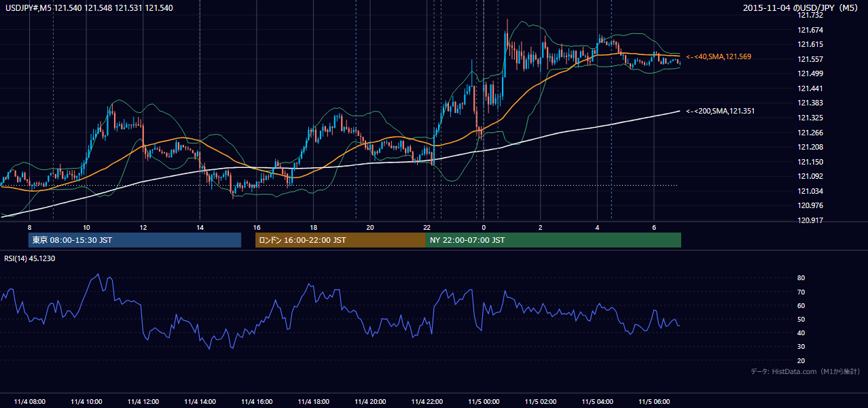This screenshot has height=408, width=868.
Task: Click the bottom time label 11/5 04:00
Action: [x=597, y=402]
